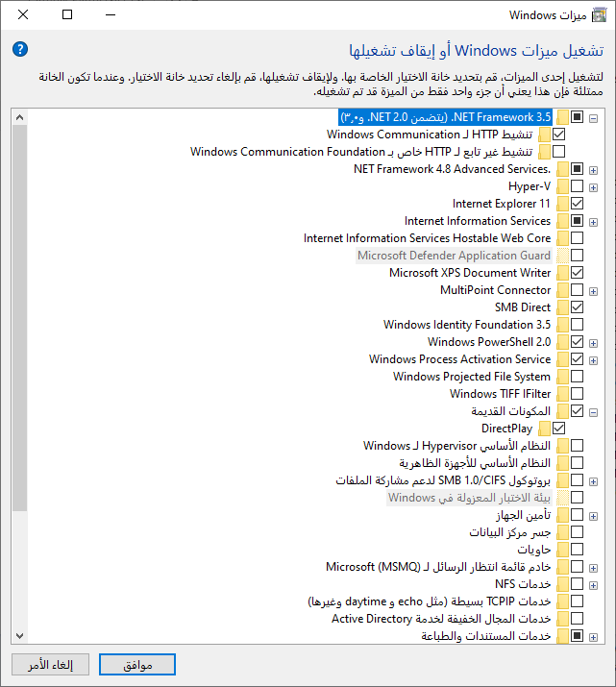The width and height of the screenshot is (616, 687).
Task: Enable the حاويات (Containers) checkbox
Action: coord(577,549)
